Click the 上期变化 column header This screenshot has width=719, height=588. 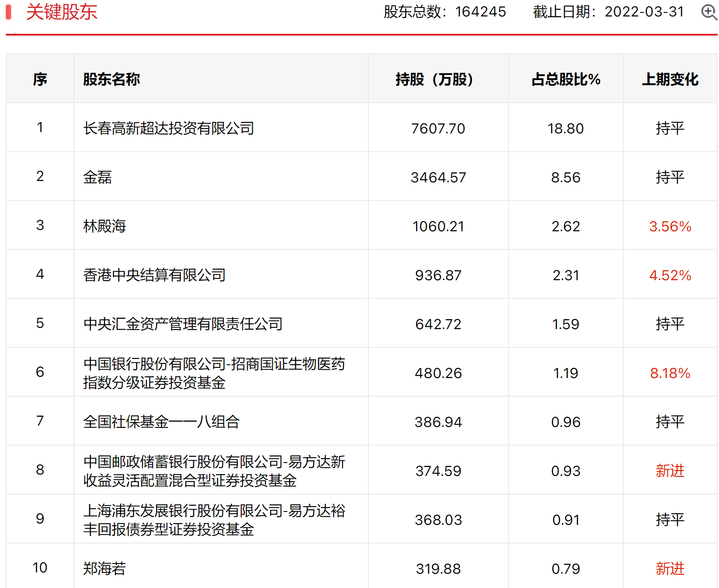670,79
